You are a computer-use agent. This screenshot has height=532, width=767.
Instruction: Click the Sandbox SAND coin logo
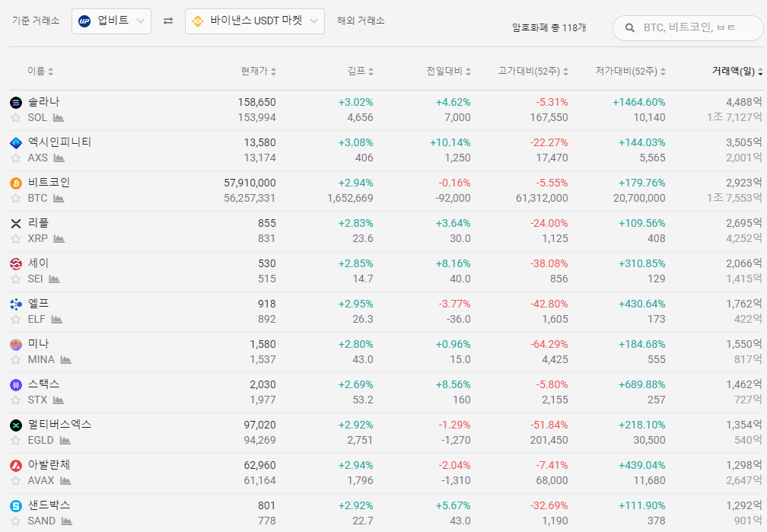coord(16,506)
